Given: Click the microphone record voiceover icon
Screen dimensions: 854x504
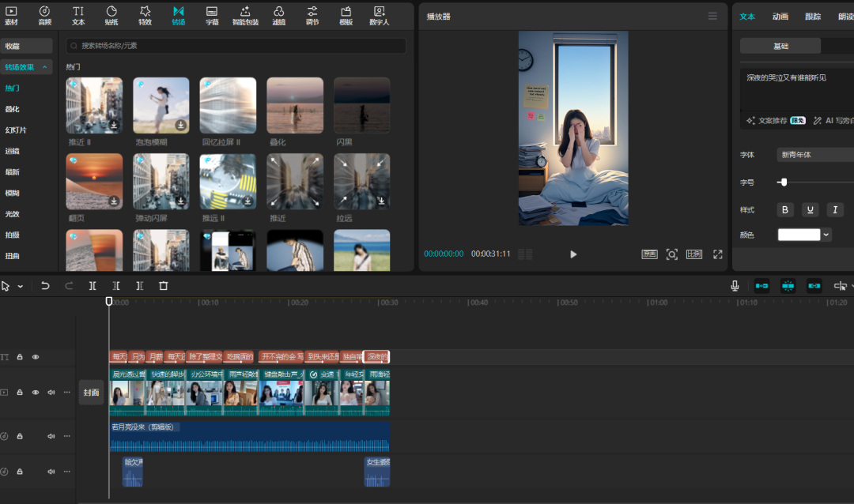Looking at the screenshot, I should pyautogui.click(x=735, y=286).
